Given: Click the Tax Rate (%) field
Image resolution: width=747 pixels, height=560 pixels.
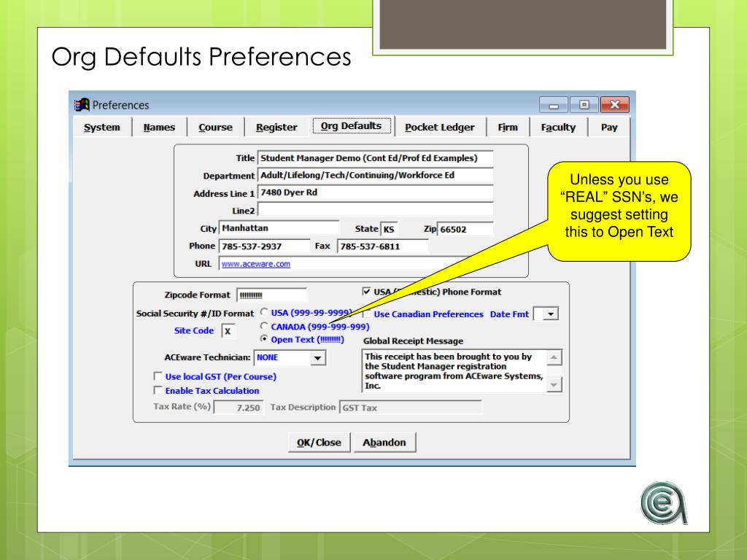Looking at the screenshot, I should tap(239, 408).
